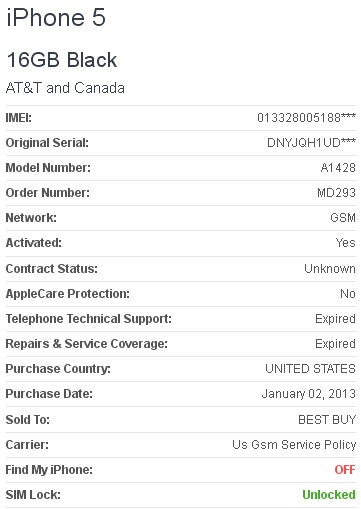
Task: Click the Activated Yes value
Action: pyautogui.click(x=346, y=243)
